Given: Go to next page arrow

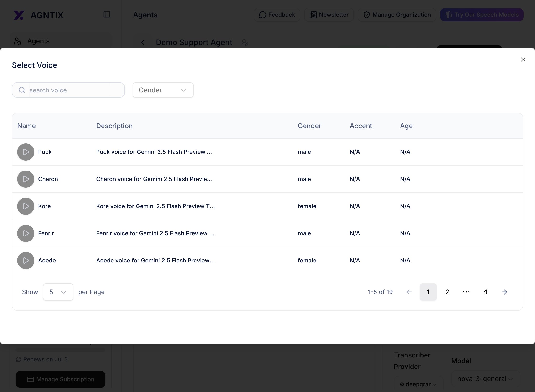Looking at the screenshot, I should [504, 292].
